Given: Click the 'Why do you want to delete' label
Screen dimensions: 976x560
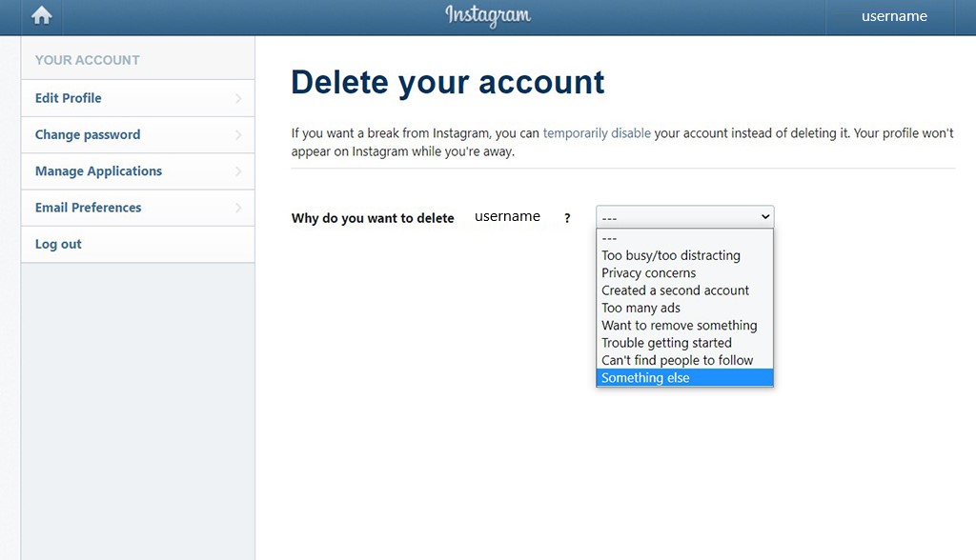Looking at the screenshot, I should click(x=373, y=218).
